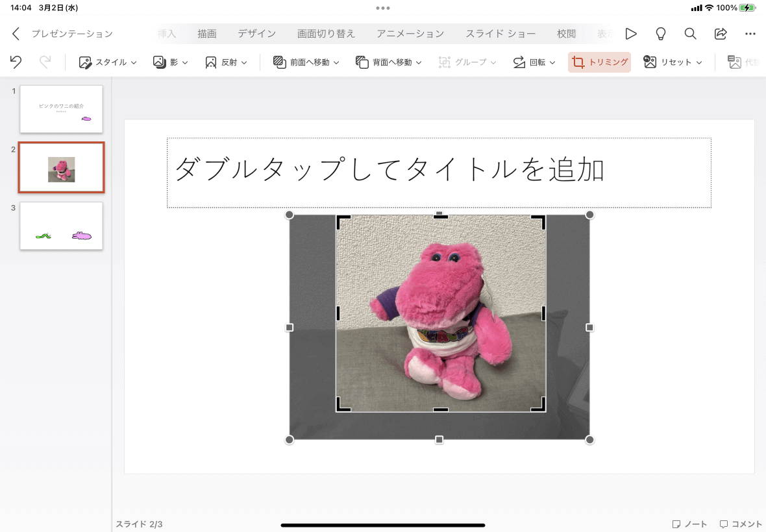Select slide 2 thumbnail with pink plush
The width and height of the screenshot is (766, 532).
pyautogui.click(x=61, y=167)
